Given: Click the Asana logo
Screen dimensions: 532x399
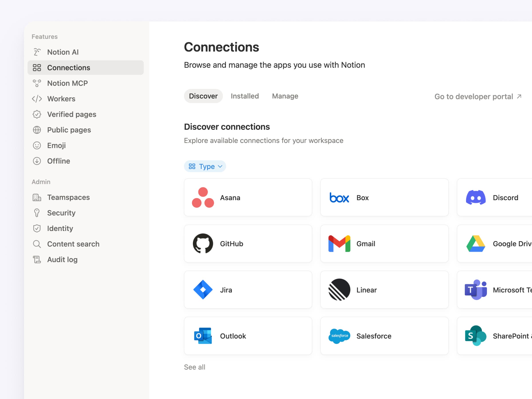Looking at the screenshot, I should pyautogui.click(x=203, y=198).
